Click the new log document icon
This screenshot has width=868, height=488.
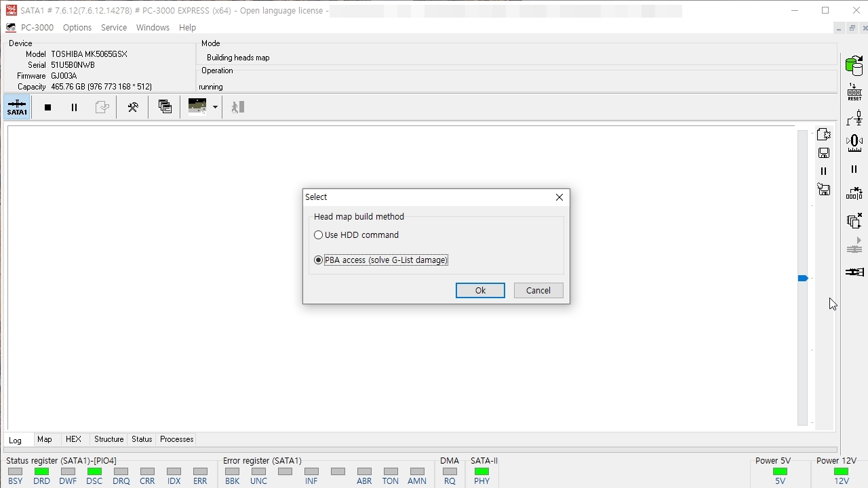[824, 134]
